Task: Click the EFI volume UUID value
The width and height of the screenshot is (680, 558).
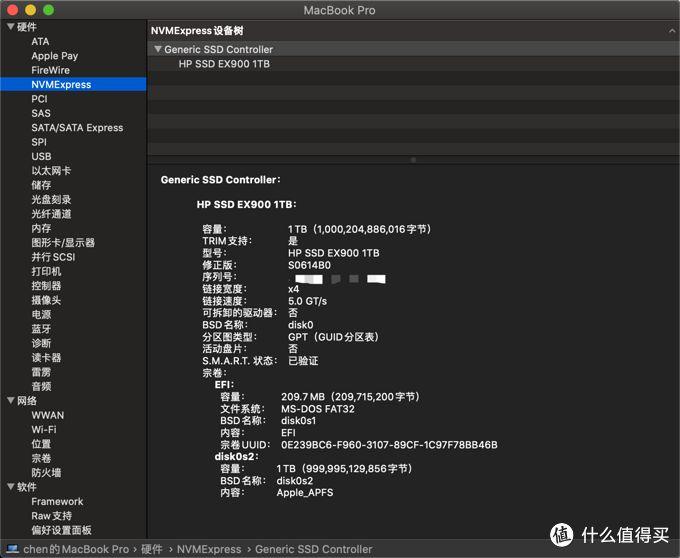Action: pyautogui.click(x=389, y=445)
